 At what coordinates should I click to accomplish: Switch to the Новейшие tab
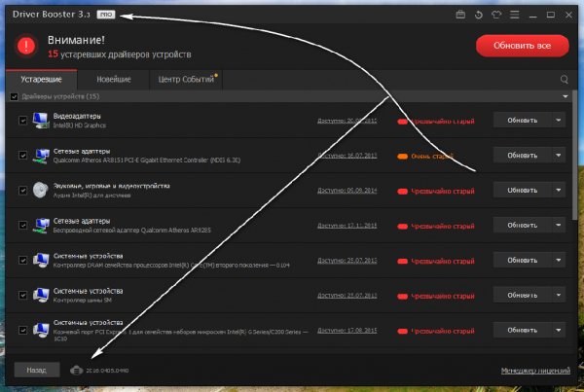[x=114, y=80]
